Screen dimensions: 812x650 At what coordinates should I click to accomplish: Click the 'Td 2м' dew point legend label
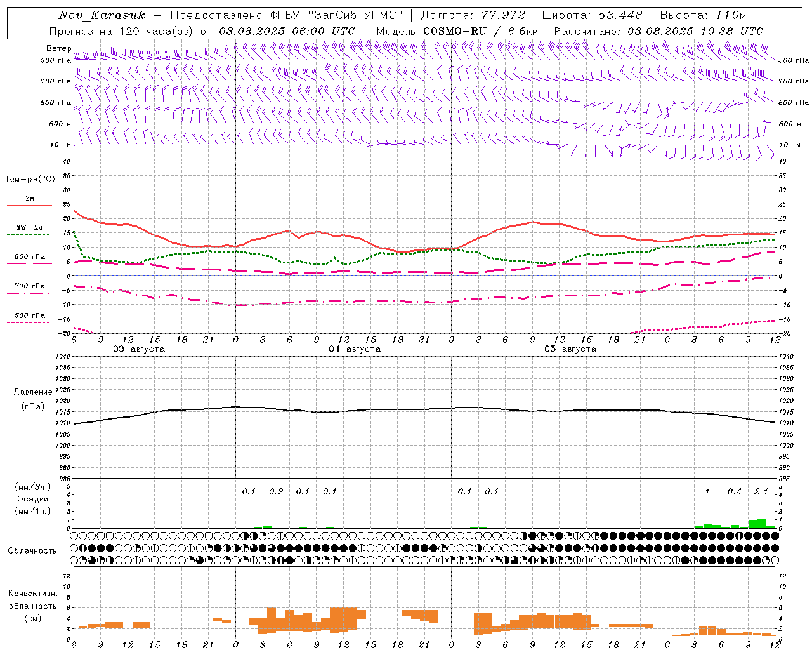30,227
